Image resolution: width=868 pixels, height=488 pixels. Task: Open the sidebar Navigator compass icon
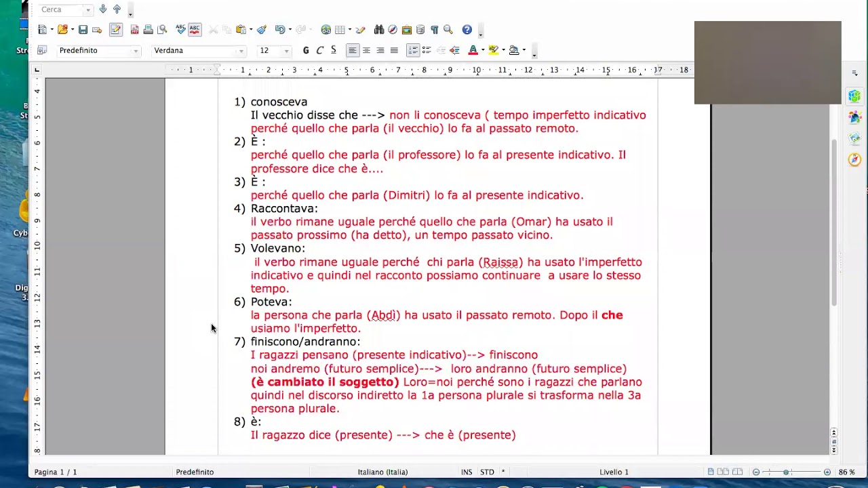[854, 160]
